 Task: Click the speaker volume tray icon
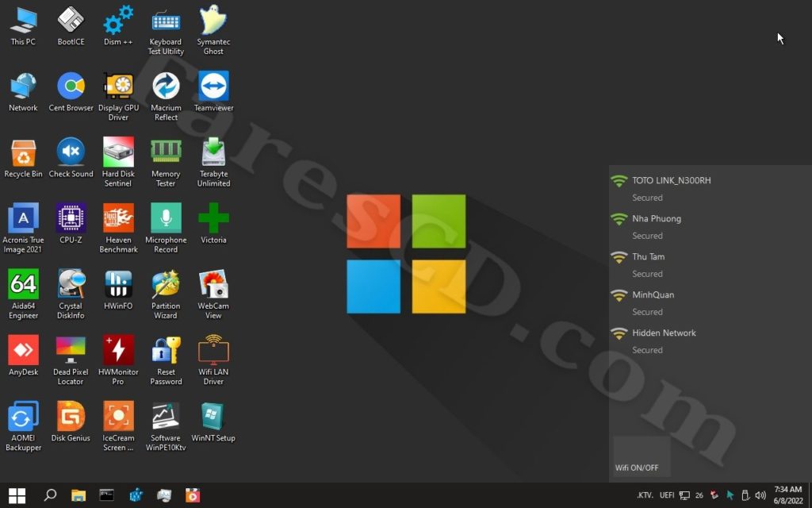point(760,495)
